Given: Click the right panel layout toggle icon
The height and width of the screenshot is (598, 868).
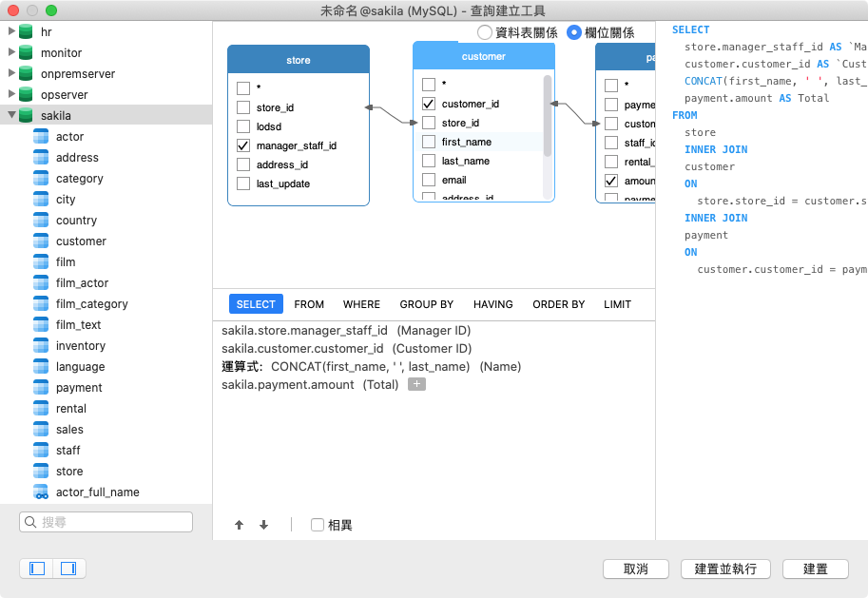Looking at the screenshot, I should (68, 568).
